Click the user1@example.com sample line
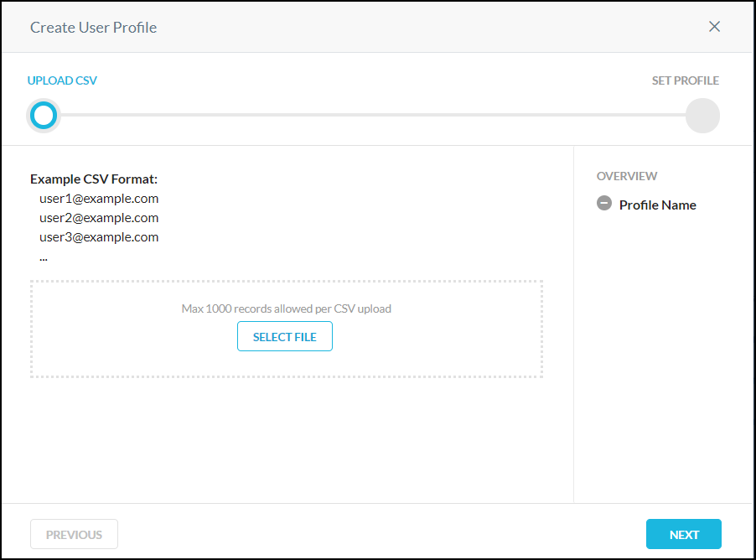 tap(99, 199)
